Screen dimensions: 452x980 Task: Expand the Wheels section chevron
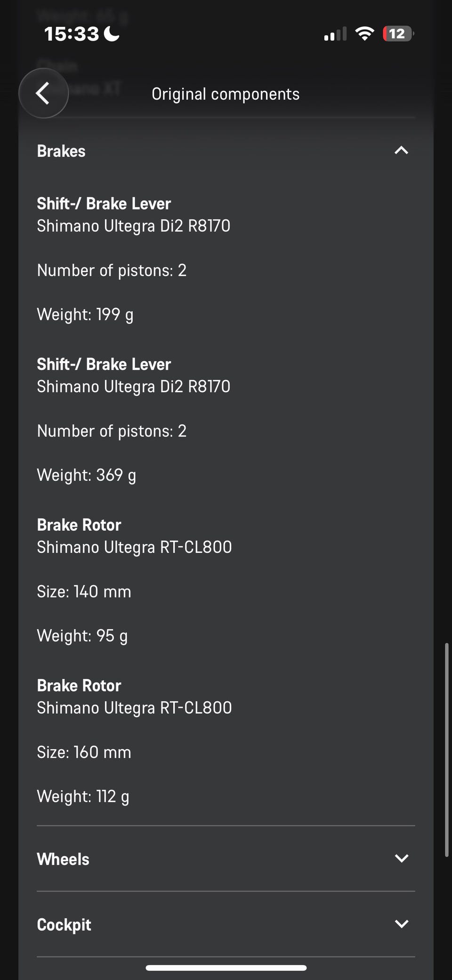401,858
